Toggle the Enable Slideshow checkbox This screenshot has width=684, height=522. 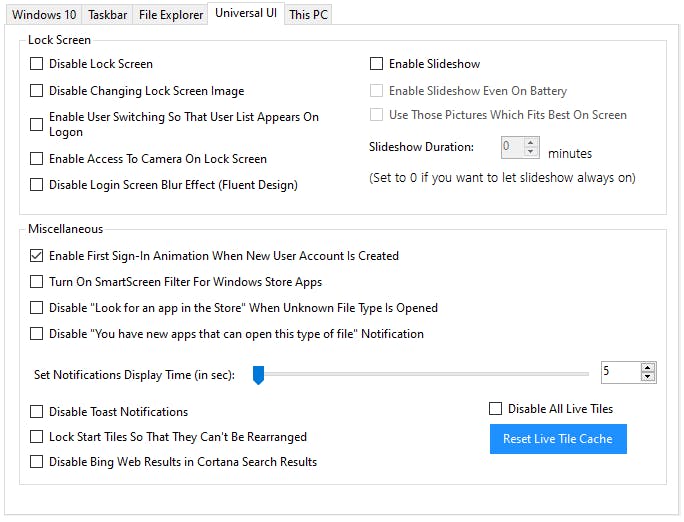(377, 64)
